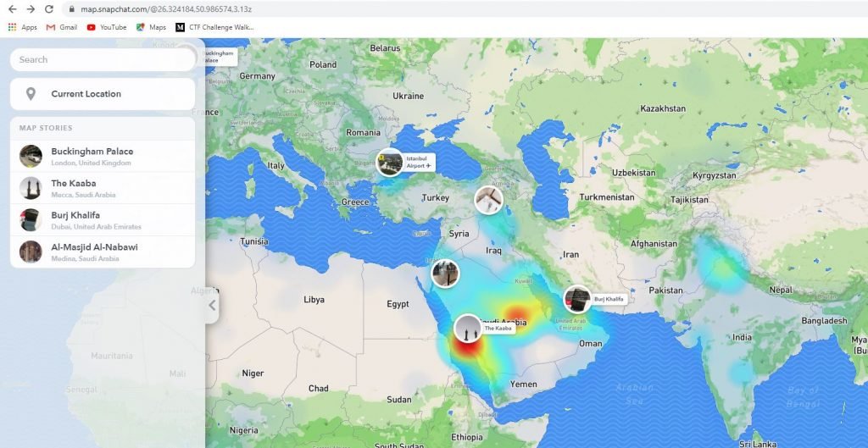868x448 pixels.
Task: Click the Nepal country label
Action: tap(781, 290)
